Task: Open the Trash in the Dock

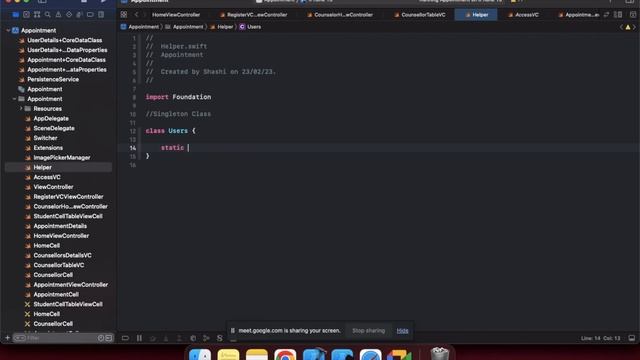Action: (440, 353)
